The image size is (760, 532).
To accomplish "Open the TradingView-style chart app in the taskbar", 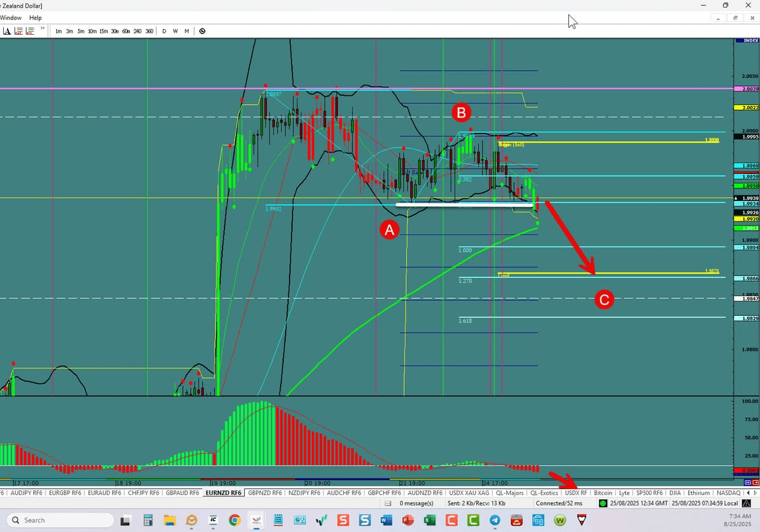I will click(x=256, y=520).
